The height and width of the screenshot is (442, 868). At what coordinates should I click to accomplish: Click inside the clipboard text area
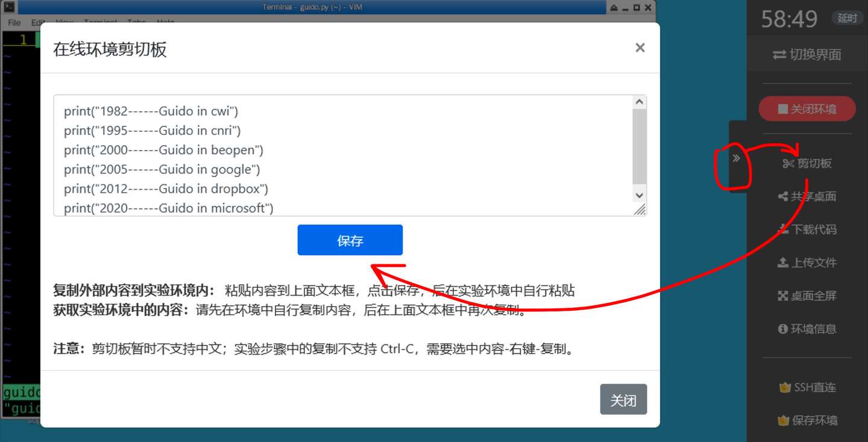(344, 155)
